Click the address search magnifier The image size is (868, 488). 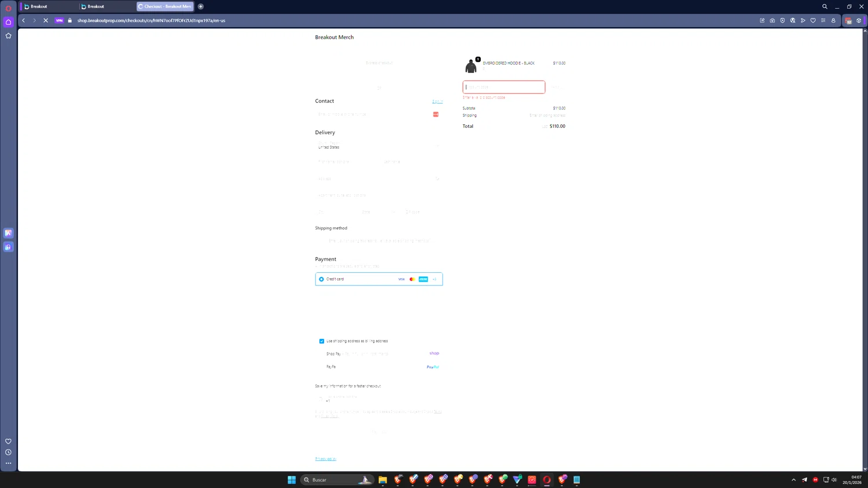coord(437,179)
